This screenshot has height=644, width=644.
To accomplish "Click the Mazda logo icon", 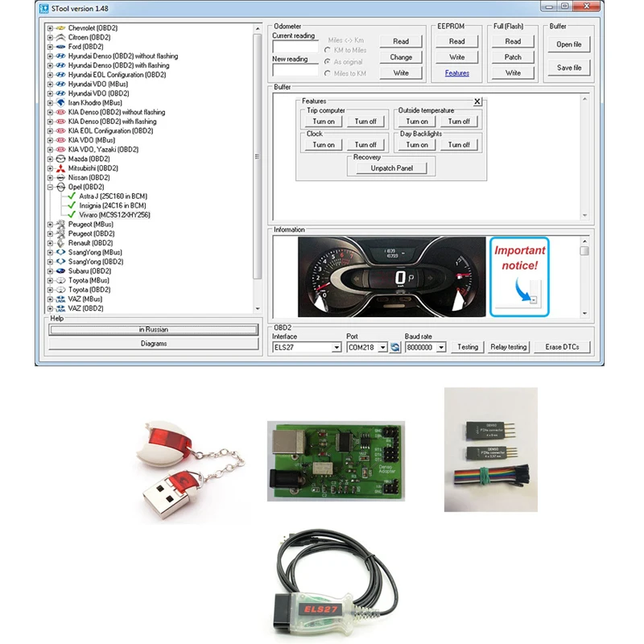I will (60, 159).
